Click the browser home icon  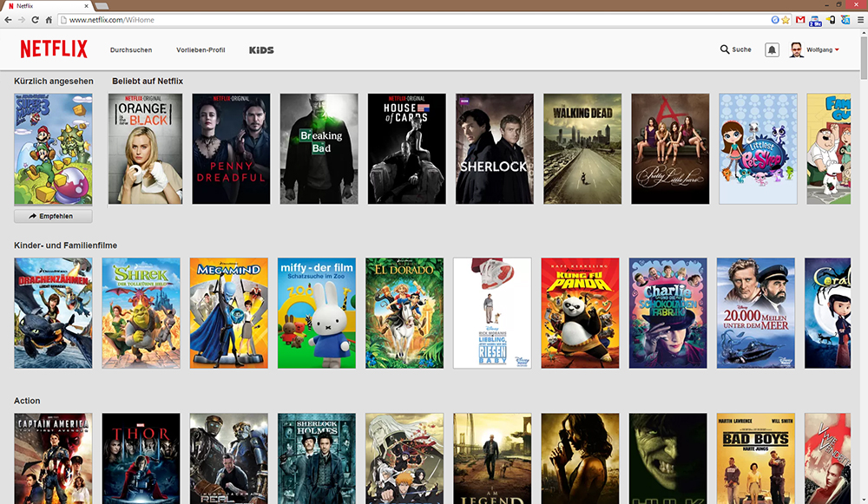click(x=49, y=20)
